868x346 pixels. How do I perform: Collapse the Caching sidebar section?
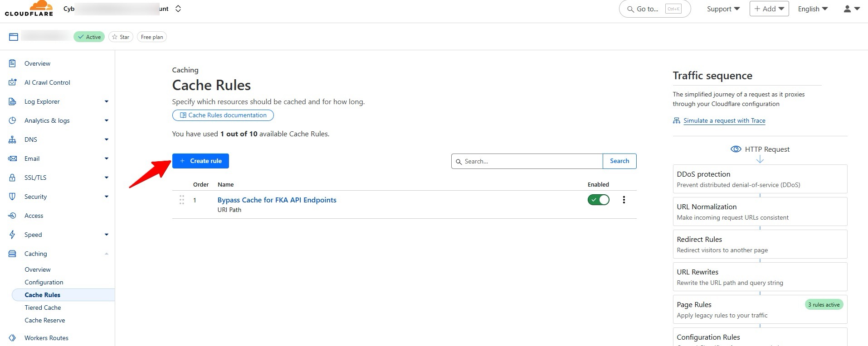[106, 254]
